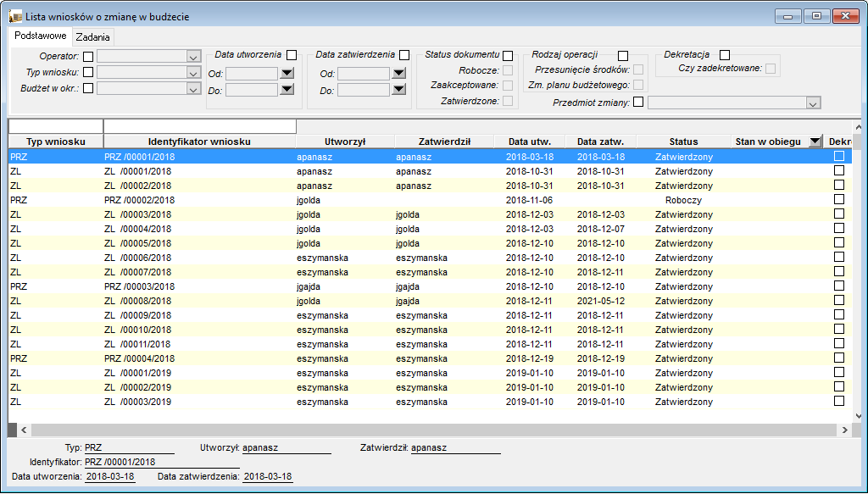The width and height of the screenshot is (868, 494).
Task: Open the 'Budżet w okr.' combo box
Action: pyautogui.click(x=193, y=89)
